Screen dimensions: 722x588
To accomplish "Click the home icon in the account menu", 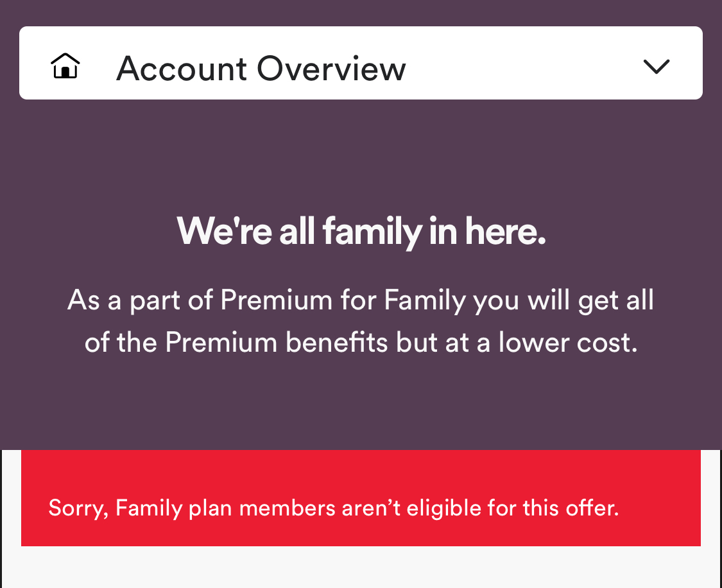I will coord(65,65).
